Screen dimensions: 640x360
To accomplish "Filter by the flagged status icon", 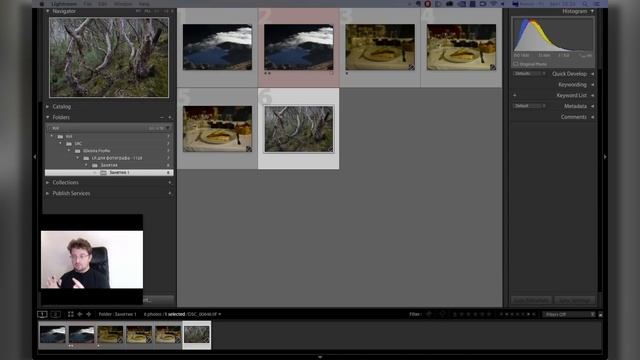I will 429,314.
